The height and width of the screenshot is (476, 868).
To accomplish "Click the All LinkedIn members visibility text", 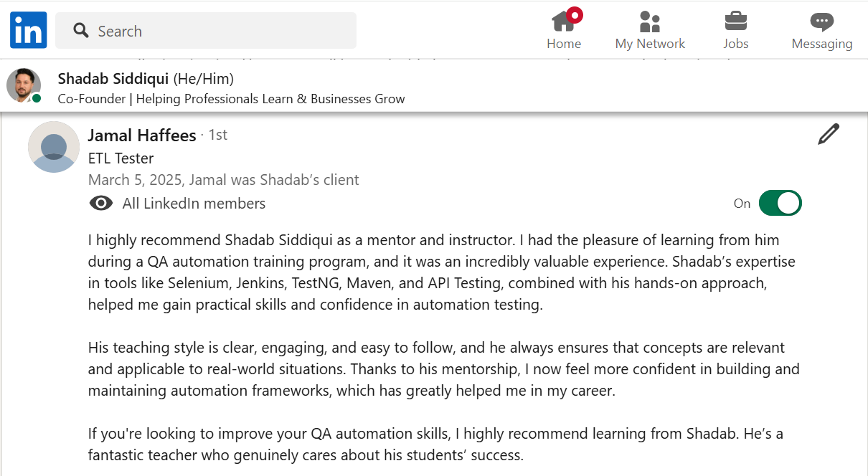I will click(194, 204).
